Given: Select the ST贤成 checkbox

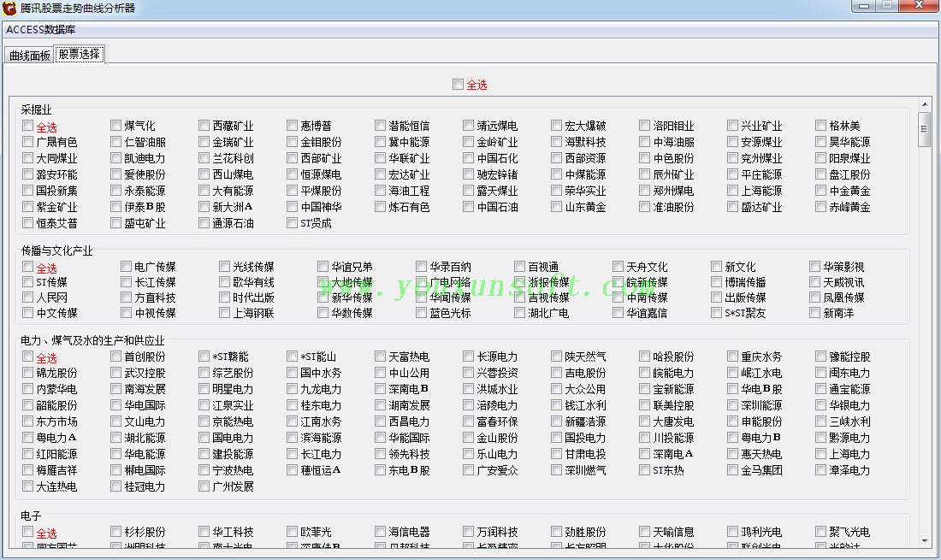Looking at the screenshot, I should pos(293,223).
